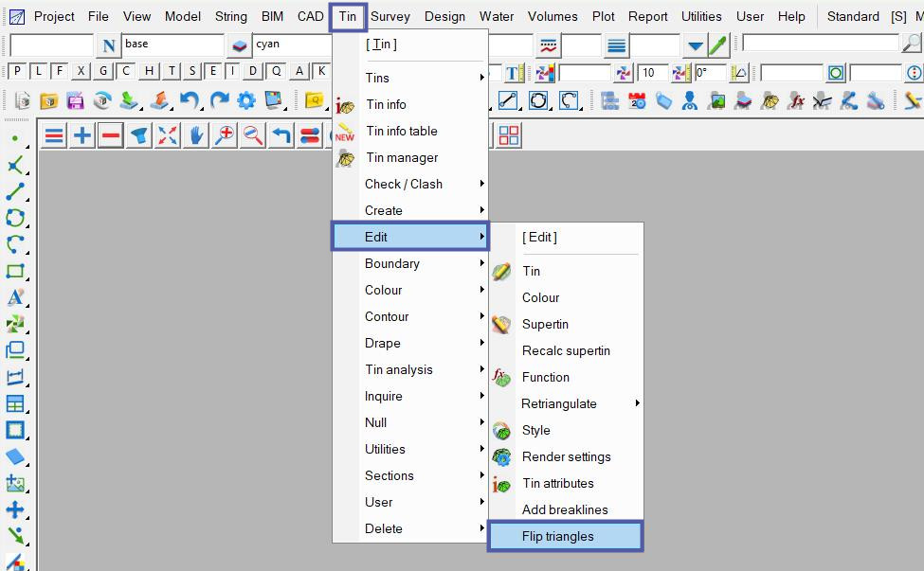Toggle the L snap button
Image resolution: width=924 pixels, height=571 pixels.
click(38, 71)
